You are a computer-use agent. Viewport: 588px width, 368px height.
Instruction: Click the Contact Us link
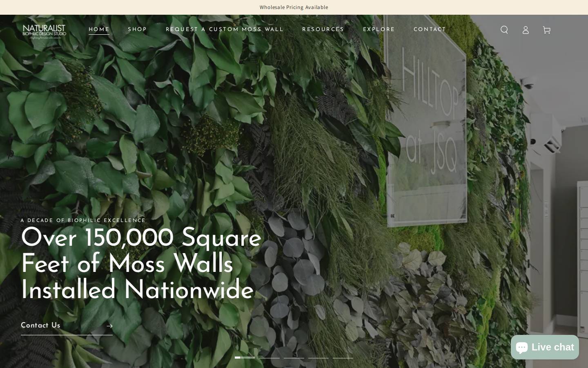(x=67, y=326)
